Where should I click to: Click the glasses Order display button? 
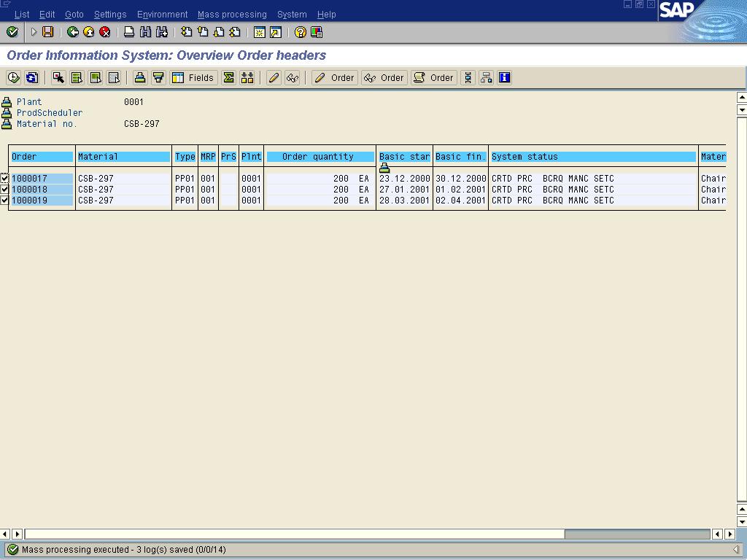pos(384,77)
